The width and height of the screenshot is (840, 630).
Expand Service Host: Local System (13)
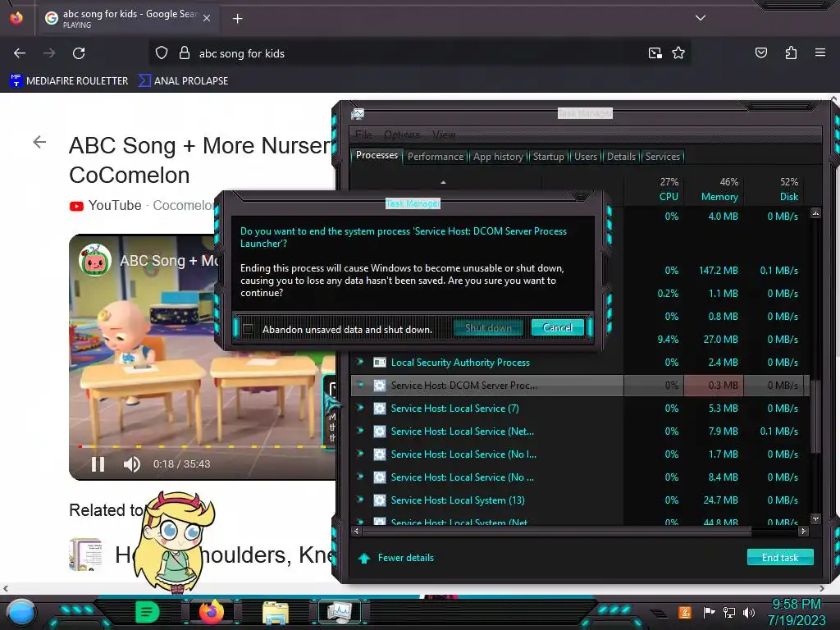coord(360,500)
